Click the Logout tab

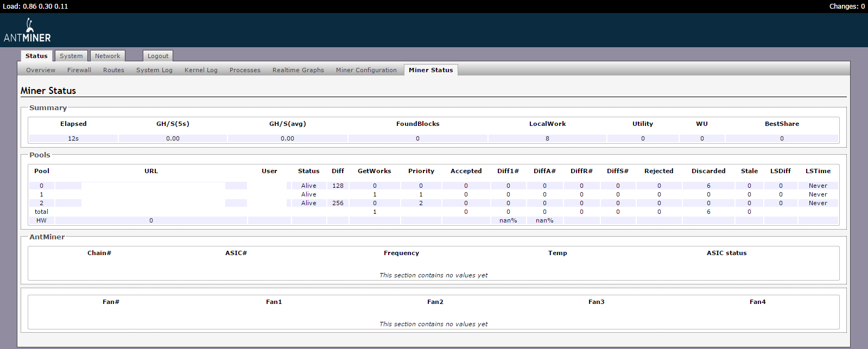tap(158, 56)
